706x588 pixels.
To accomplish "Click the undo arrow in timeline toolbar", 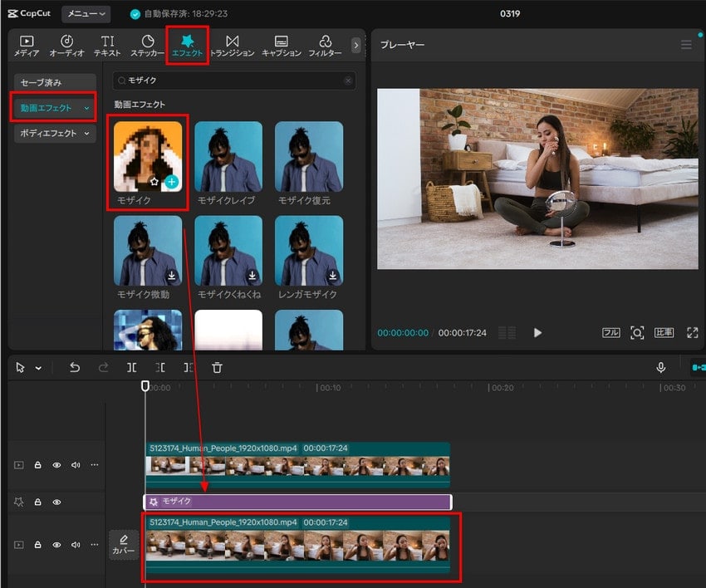I will coord(75,367).
